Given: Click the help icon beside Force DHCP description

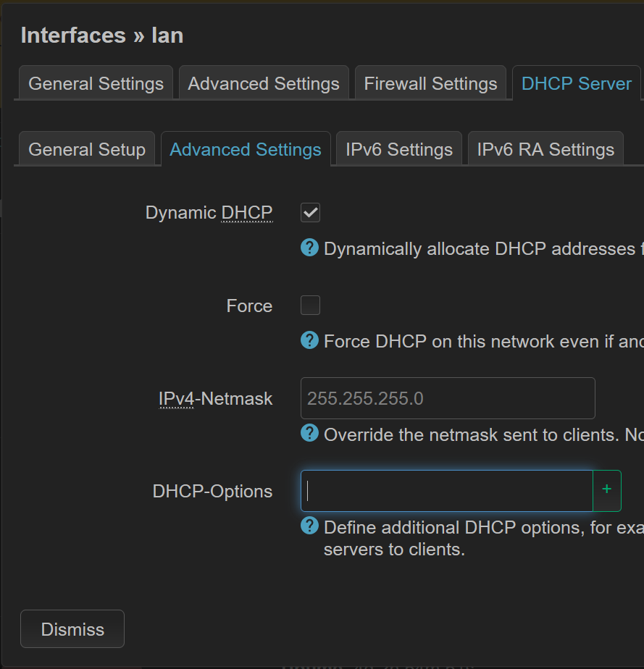Looking at the screenshot, I should [x=309, y=340].
